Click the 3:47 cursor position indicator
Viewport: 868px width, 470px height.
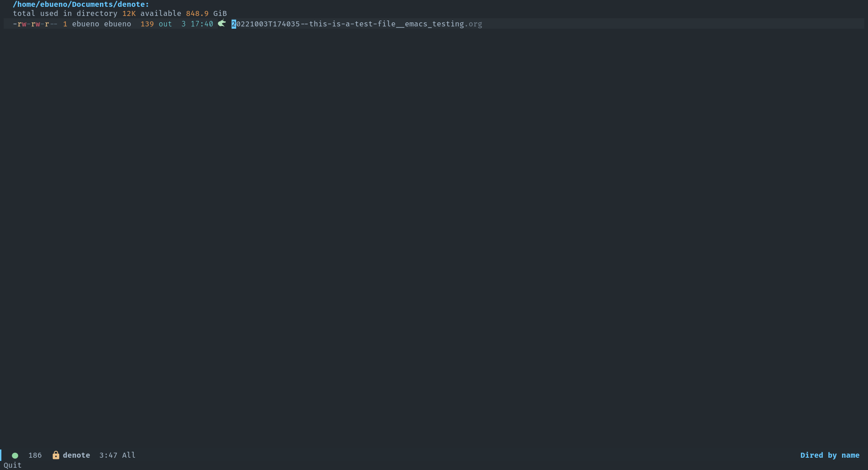108,455
